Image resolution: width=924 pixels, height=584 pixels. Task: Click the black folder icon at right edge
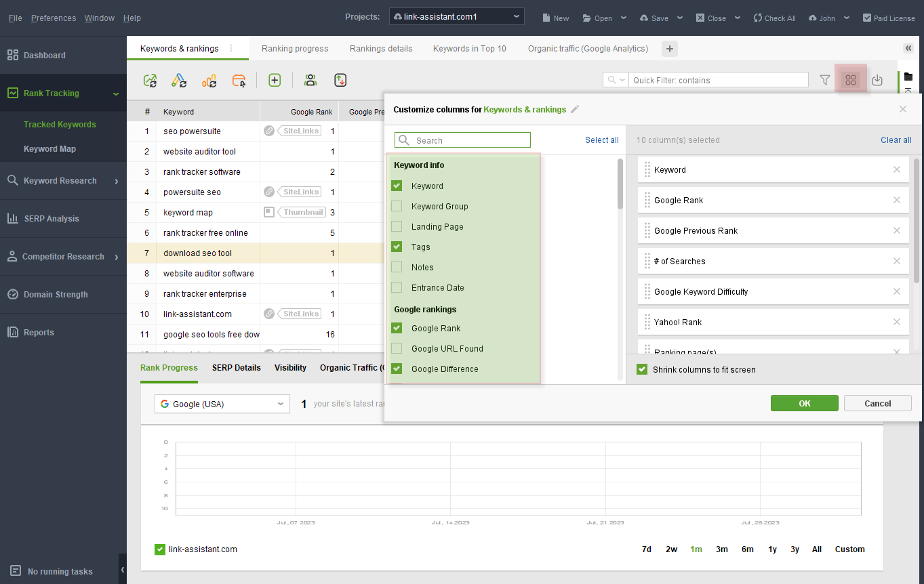pos(908,77)
